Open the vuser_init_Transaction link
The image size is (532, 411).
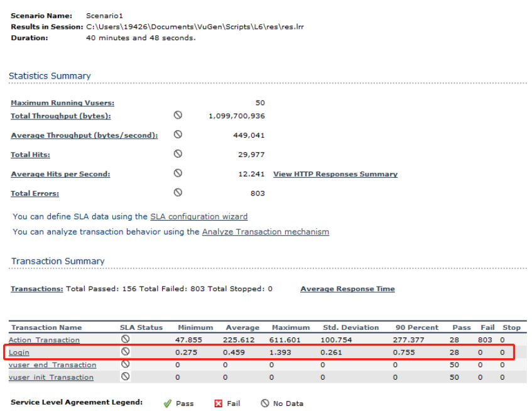pos(51,378)
